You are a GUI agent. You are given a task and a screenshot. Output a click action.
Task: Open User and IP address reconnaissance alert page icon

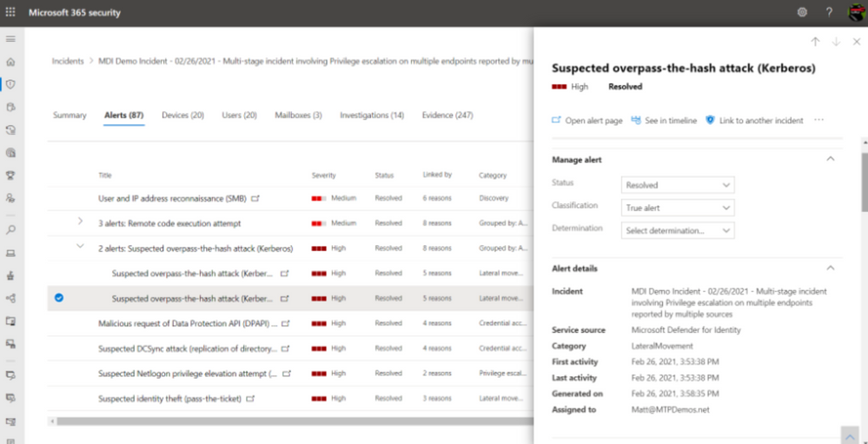pos(255,198)
